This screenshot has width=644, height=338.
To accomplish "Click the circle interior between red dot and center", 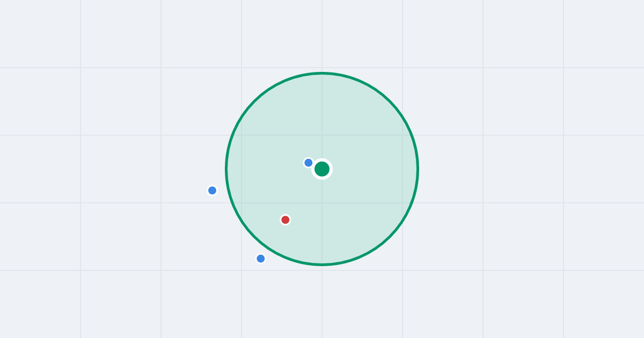I will pos(304,194).
